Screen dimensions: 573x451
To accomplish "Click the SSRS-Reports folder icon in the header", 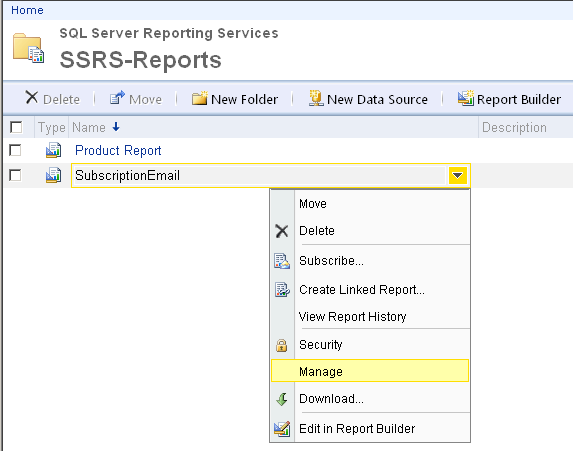I will pos(29,48).
